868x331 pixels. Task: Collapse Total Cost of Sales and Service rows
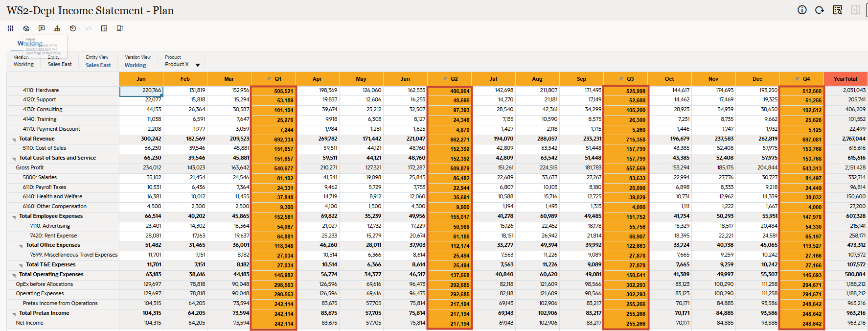(x=14, y=159)
